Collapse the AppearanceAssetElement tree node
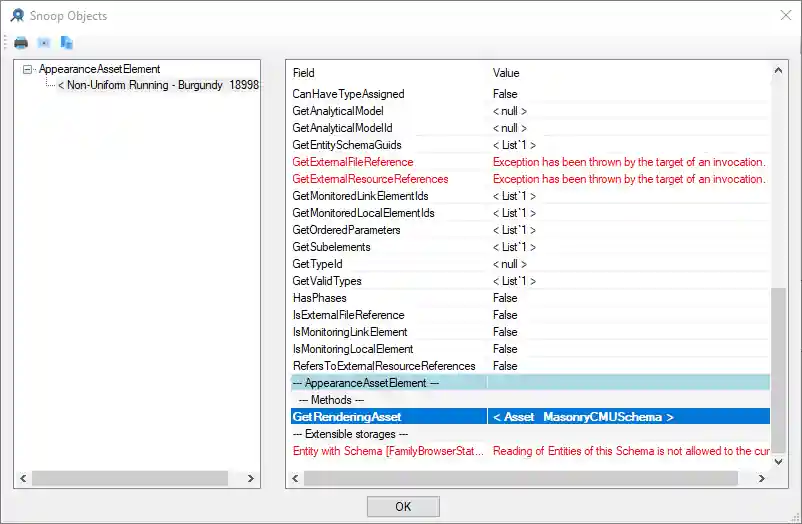Screen dimensions: 802x524 click(x=28, y=69)
